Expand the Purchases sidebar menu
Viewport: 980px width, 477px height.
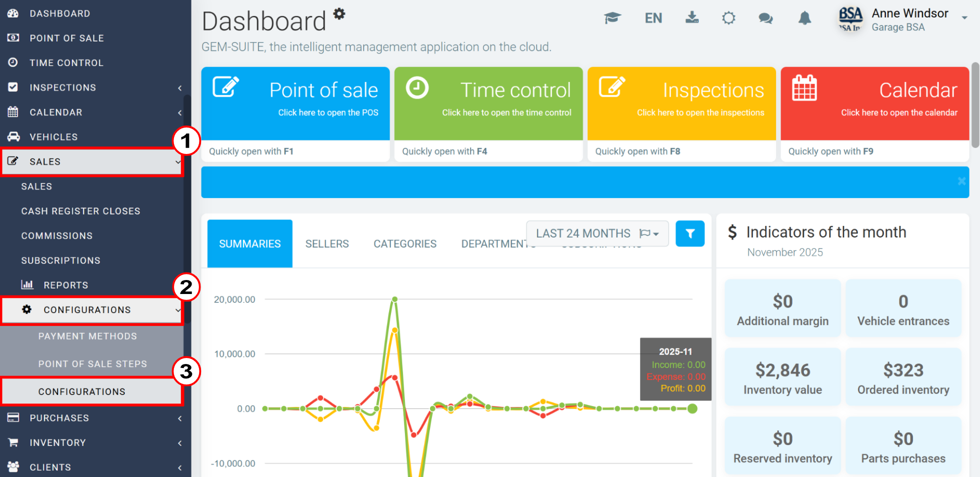[92, 418]
